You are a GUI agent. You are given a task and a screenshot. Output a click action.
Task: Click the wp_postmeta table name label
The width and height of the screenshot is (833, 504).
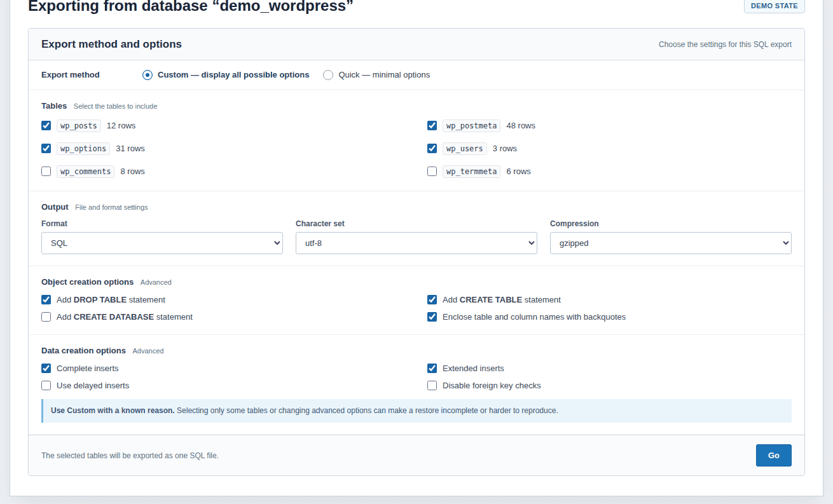(472, 126)
